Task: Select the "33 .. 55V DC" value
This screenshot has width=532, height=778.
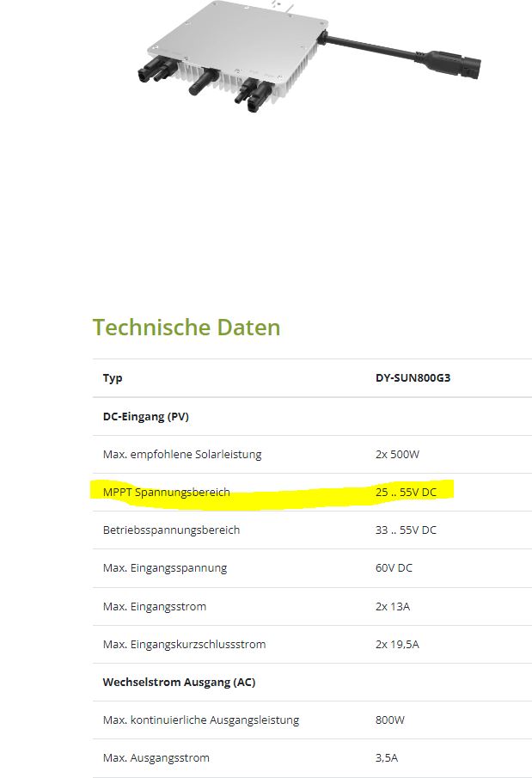Action: coord(406,530)
